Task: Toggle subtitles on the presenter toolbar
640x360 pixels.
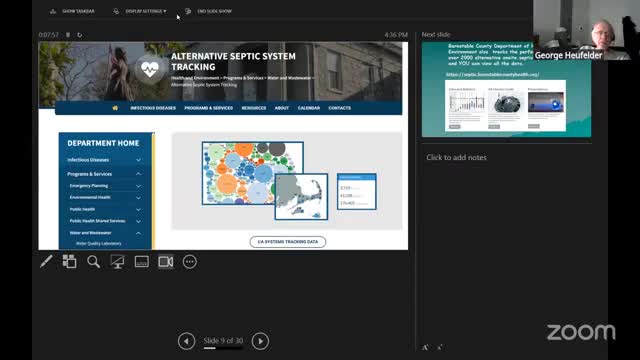Action: pos(142,262)
